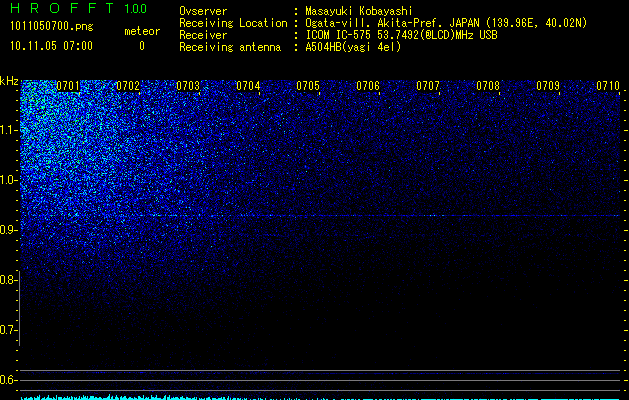Click the Ogata-vill. Akita-Pref. JAPAN location text
The height and width of the screenshot is (400, 629).
click(446, 23)
